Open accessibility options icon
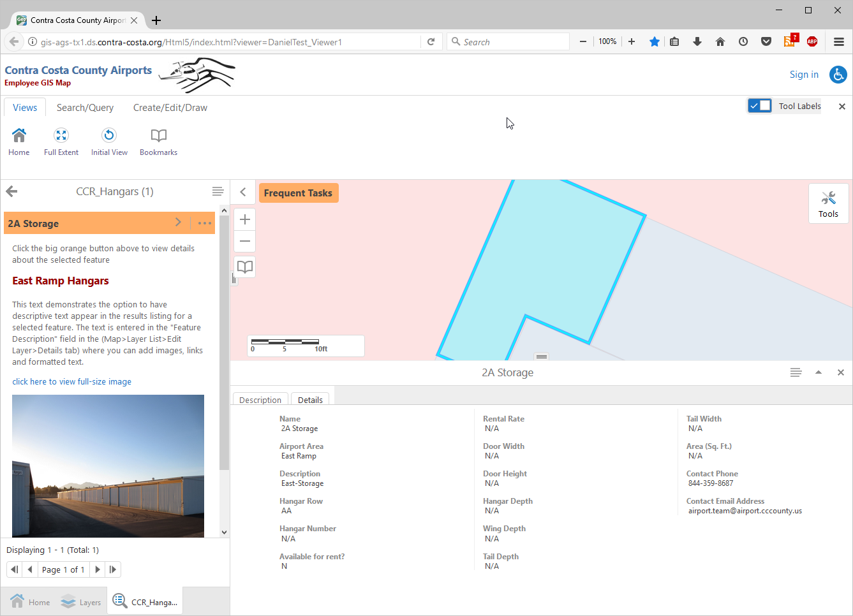Viewport: 853px width, 616px height. 838,75
